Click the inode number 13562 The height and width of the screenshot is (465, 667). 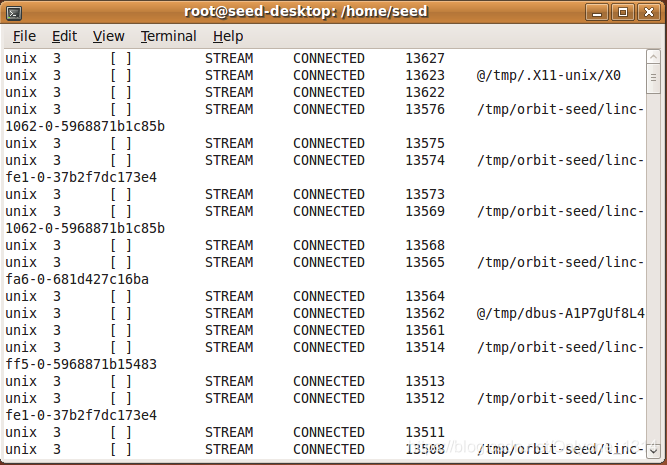pos(425,314)
